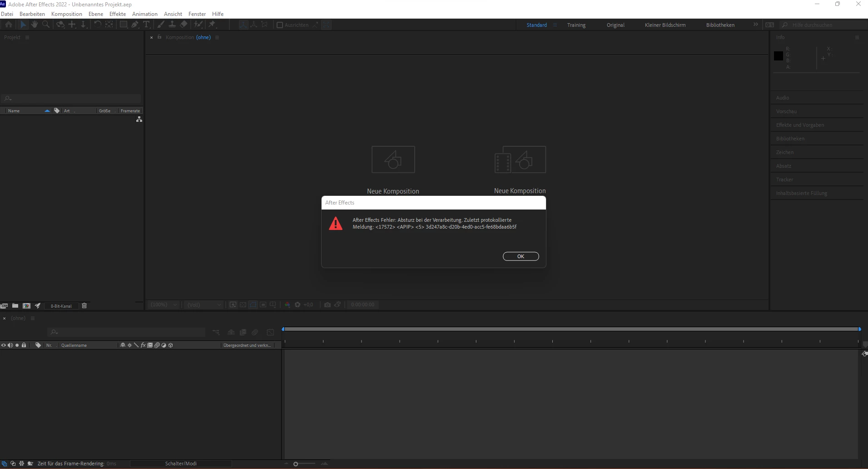This screenshot has width=868, height=469.
Task: Click the timeline zoom slider handle
Action: (x=296, y=464)
